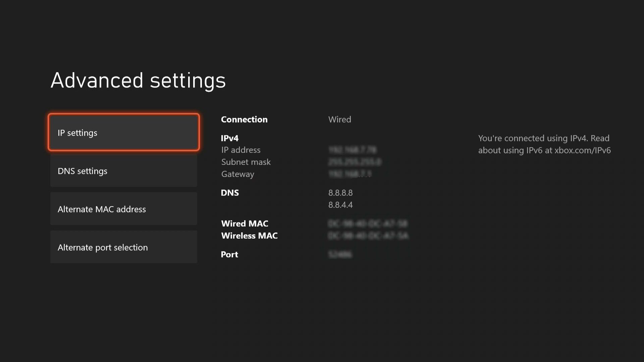Image resolution: width=644 pixels, height=362 pixels.
Task: Click the IPv4 section heading
Action: [230, 138]
